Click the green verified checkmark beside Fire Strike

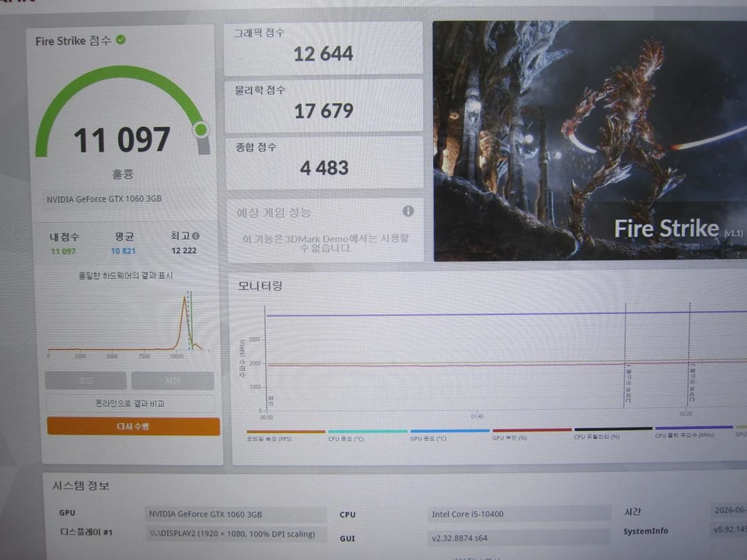121,40
